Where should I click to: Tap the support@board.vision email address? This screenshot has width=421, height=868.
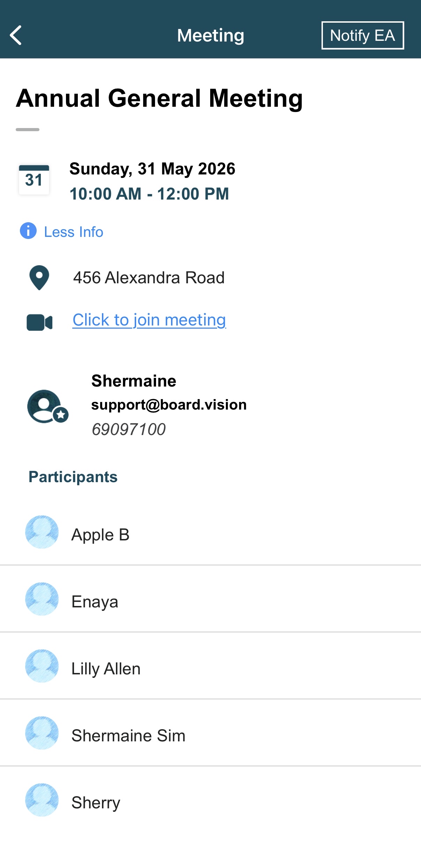click(169, 405)
